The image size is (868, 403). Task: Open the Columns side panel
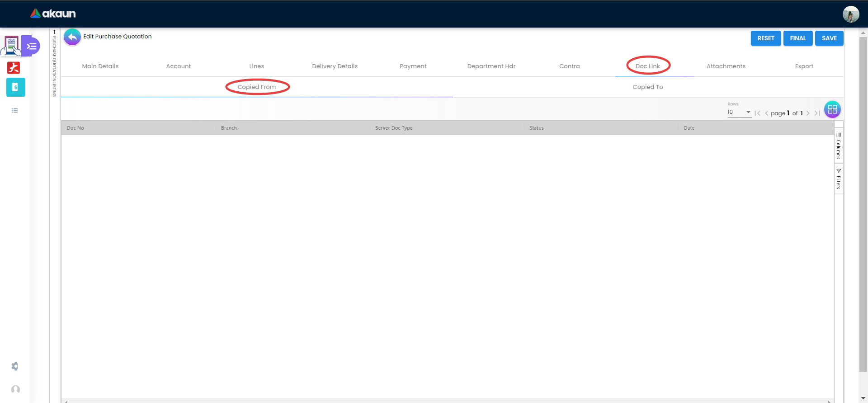click(839, 146)
